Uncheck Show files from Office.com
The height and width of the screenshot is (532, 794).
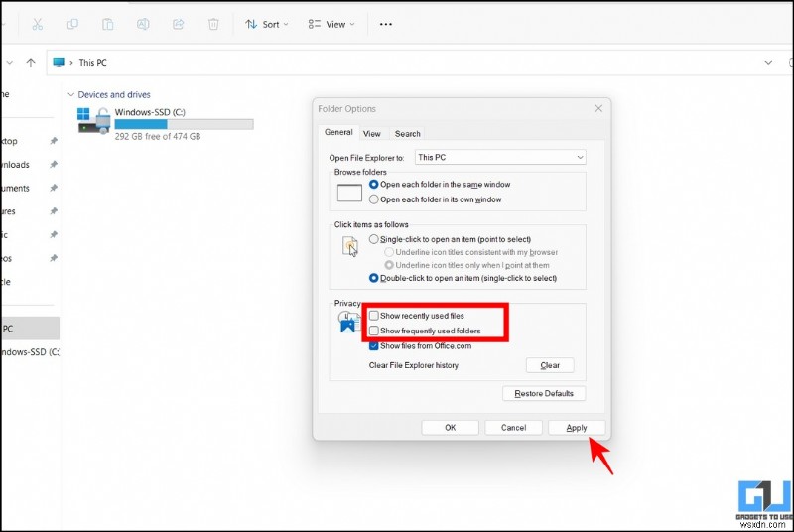point(374,346)
